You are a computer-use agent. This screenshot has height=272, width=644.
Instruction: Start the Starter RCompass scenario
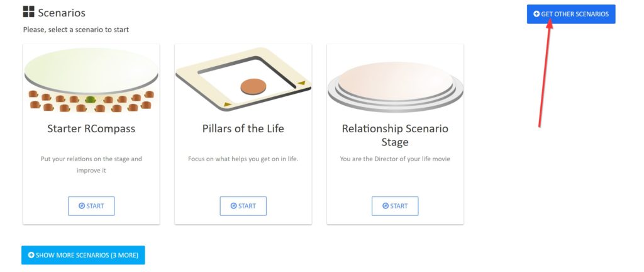pos(91,206)
